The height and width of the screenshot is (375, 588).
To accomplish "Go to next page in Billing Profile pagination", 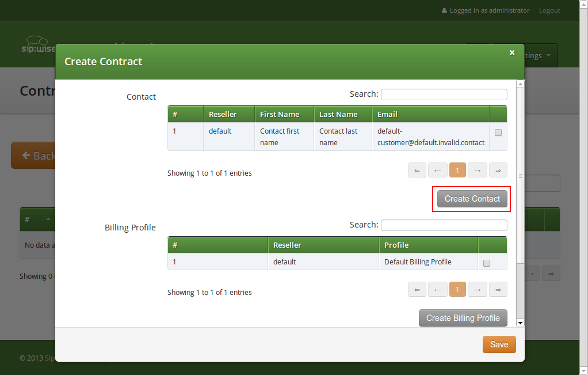I will coord(478,289).
